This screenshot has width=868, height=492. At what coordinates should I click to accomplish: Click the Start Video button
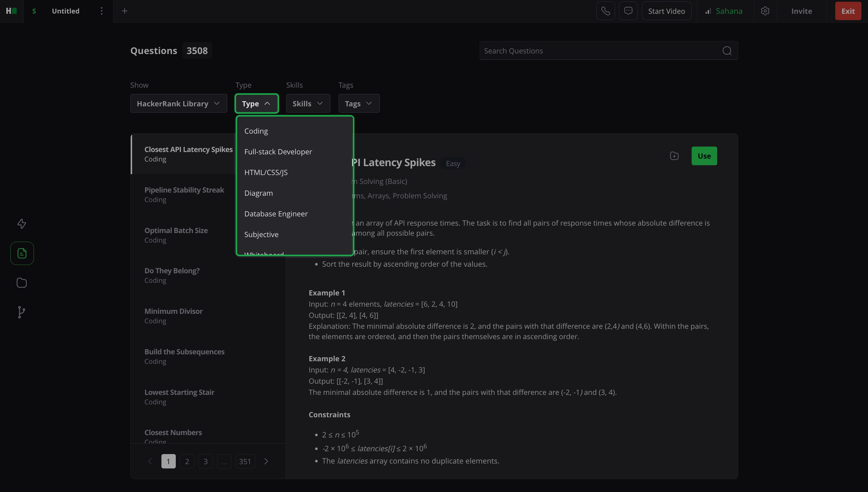666,11
